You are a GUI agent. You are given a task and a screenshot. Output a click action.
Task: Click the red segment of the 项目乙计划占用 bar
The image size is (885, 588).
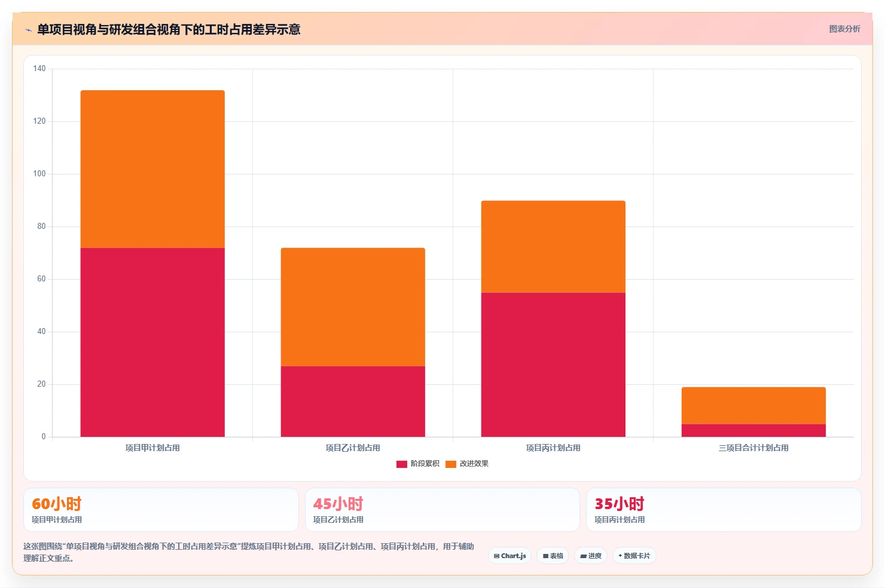[x=353, y=402]
